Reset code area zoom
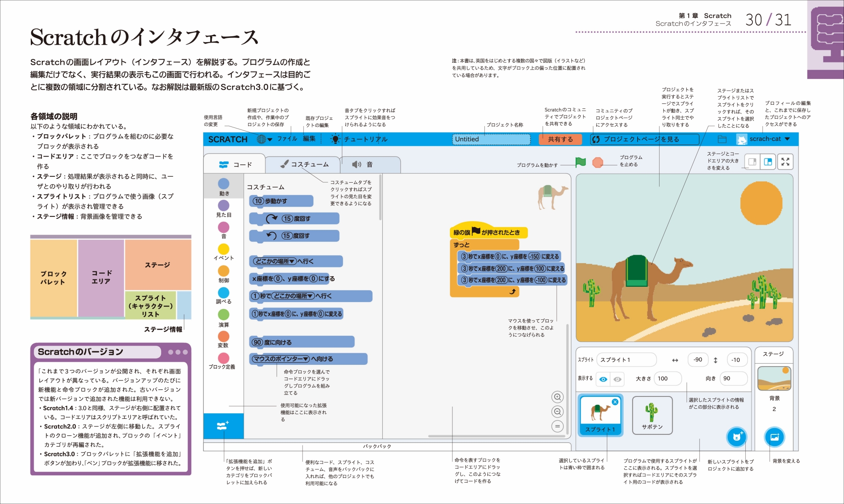The width and height of the screenshot is (844, 504). [x=557, y=426]
